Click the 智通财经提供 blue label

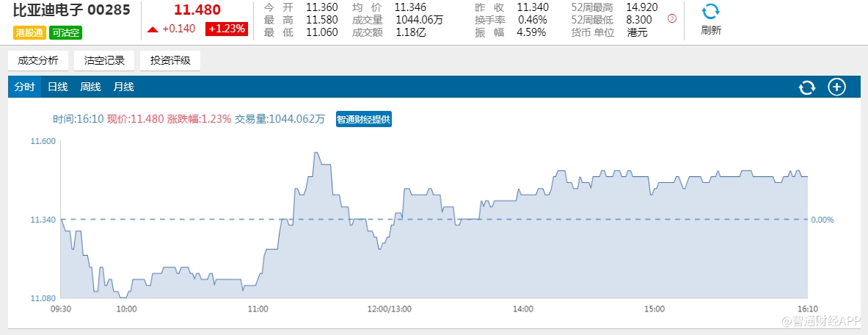click(x=364, y=119)
